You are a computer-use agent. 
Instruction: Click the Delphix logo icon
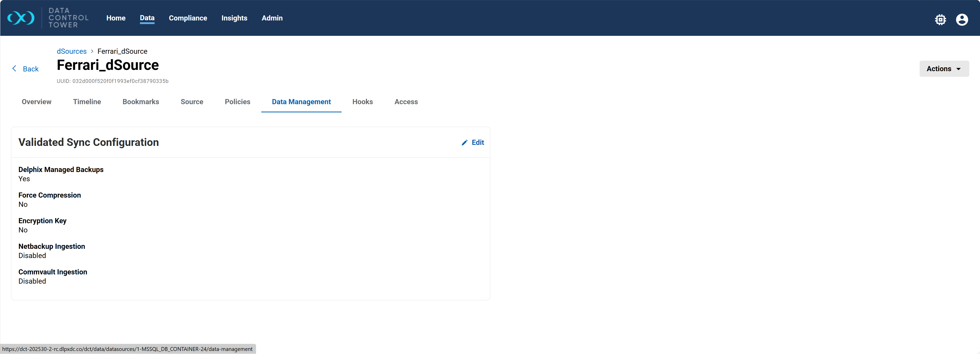tap(21, 18)
